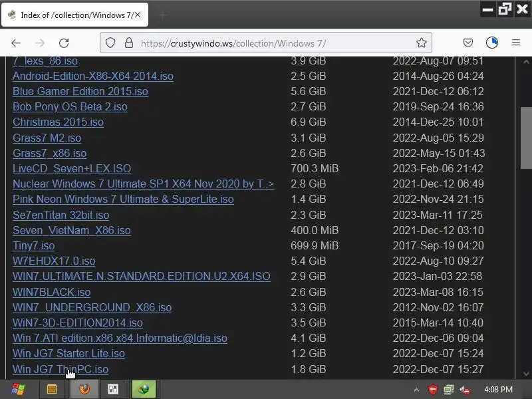Open WIN7_UNDERGROUND_X86.iso link
The height and width of the screenshot is (399, 532).
pos(92,307)
